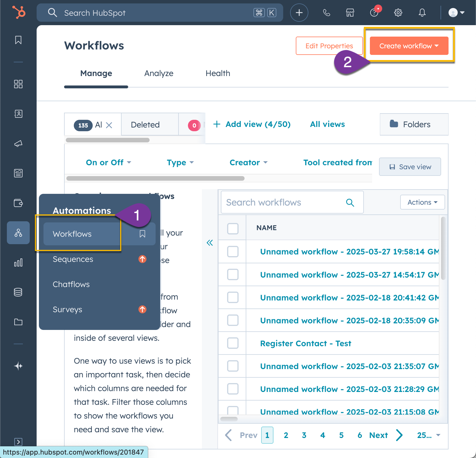Open the settings gear icon
Screen dimensions: 476x458
point(398,13)
